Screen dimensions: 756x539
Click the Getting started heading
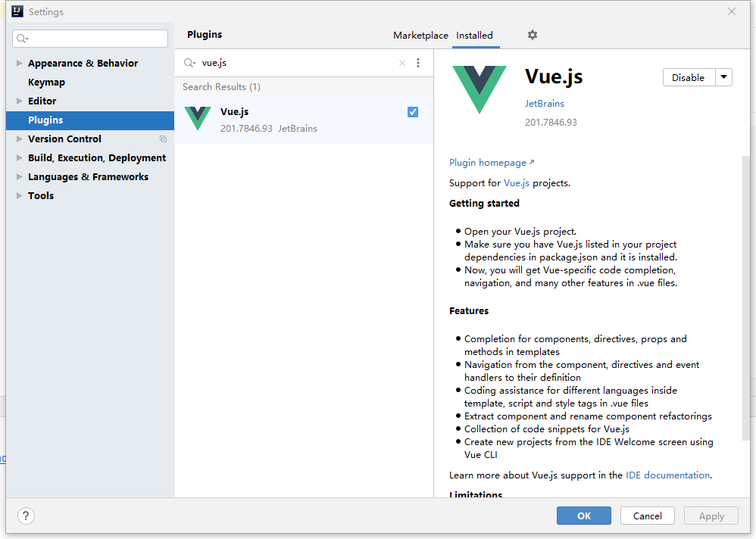coord(484,204)
